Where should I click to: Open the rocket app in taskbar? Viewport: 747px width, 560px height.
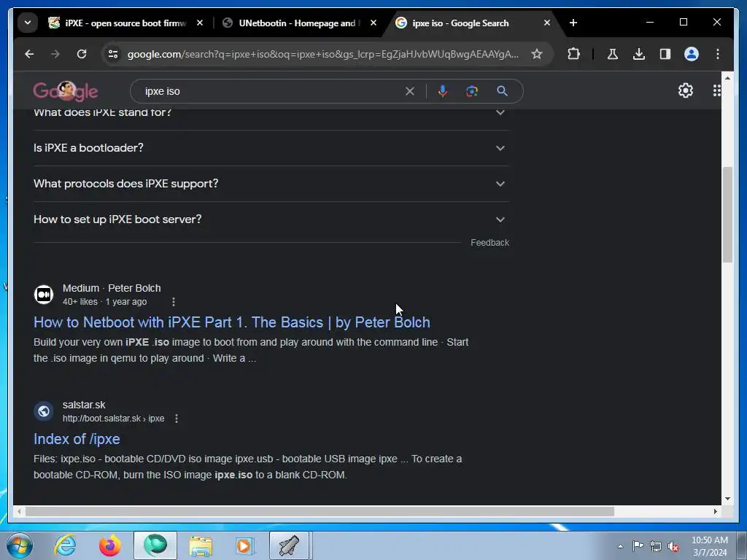coord(289,545)
